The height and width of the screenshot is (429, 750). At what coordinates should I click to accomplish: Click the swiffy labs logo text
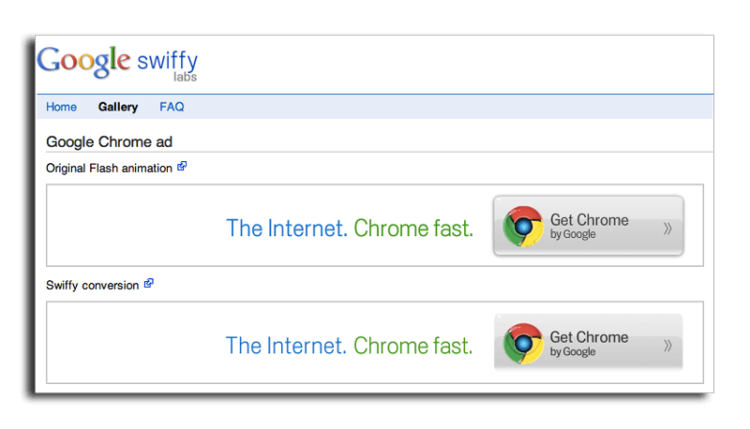coord(167,66)
